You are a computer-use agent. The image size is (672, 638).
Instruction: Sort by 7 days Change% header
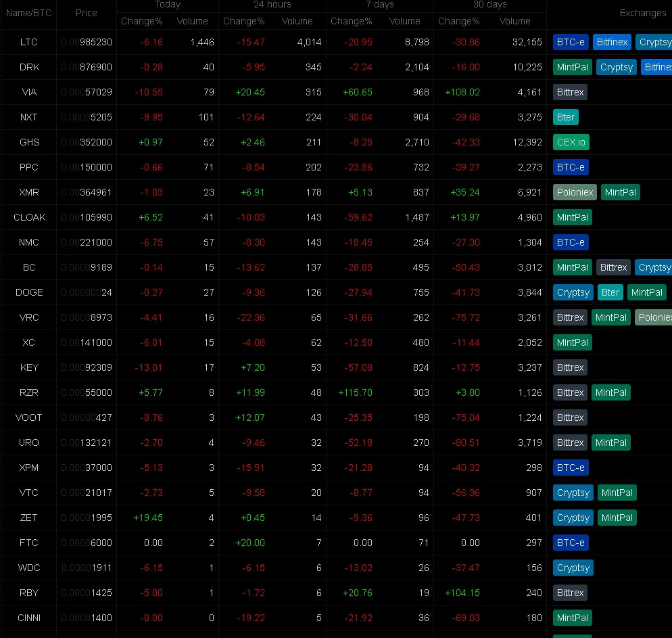click(351, 21)
